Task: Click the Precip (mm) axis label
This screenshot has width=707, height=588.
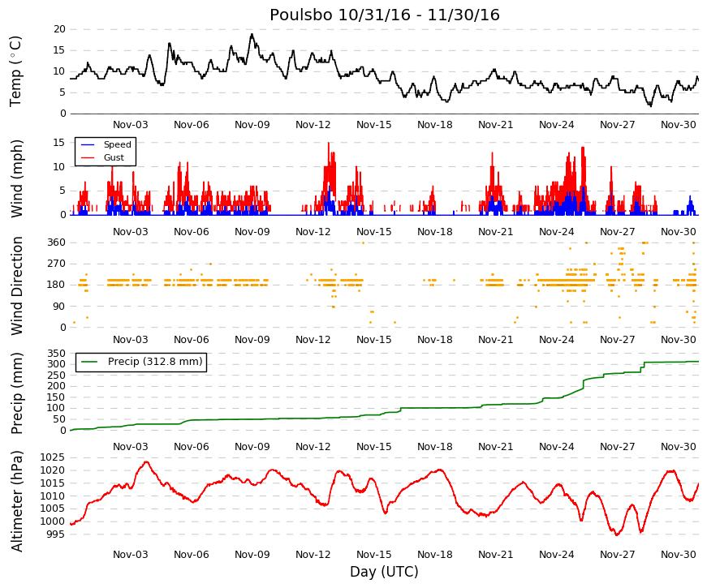Action: coord(16,393)
